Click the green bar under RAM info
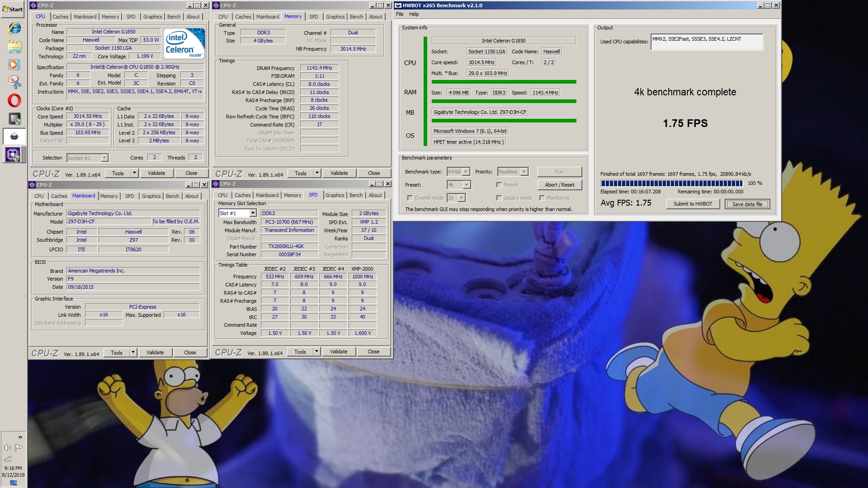This screenshot has width=868, height=488. click(x=504, y=101)
